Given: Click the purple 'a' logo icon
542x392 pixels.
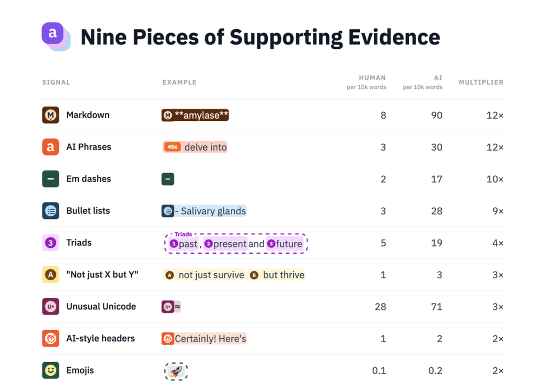Looking at the screenshot, I should click(56, 36).
